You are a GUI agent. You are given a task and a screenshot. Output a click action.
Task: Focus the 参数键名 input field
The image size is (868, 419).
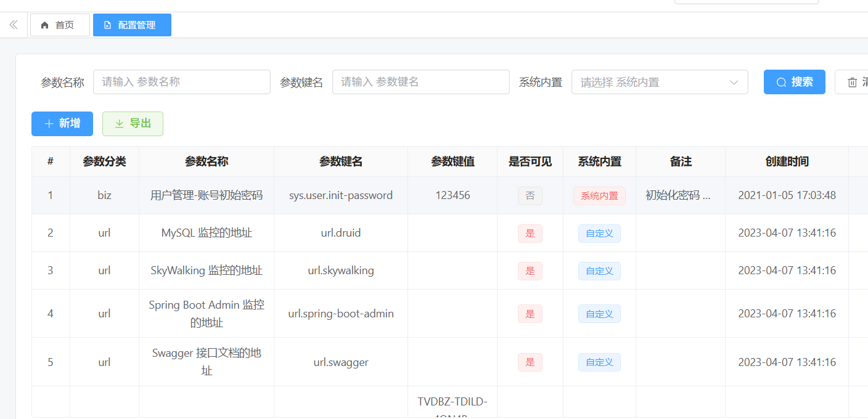[420, 82]
